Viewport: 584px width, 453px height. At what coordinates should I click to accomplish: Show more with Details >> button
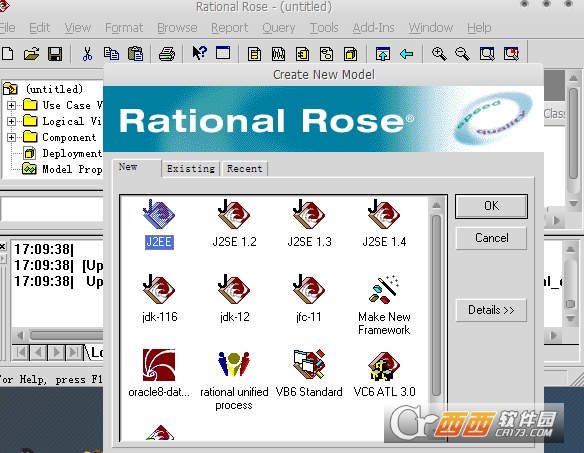coord(491,310)
